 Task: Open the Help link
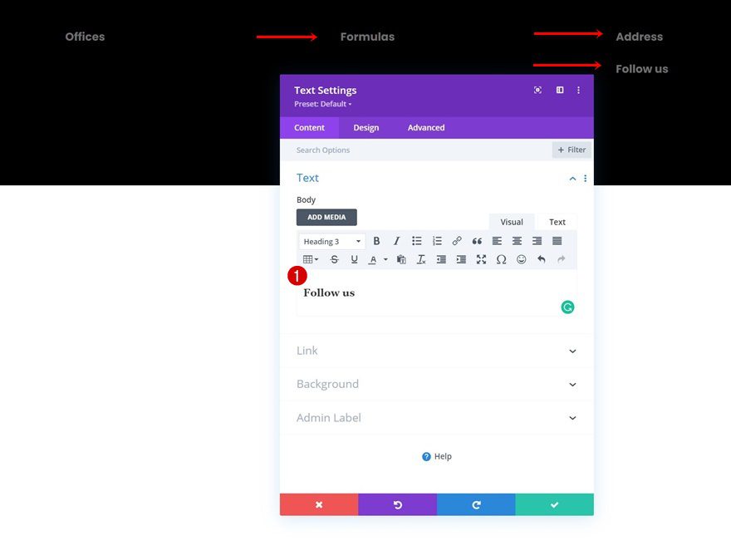tap(437, 456)
